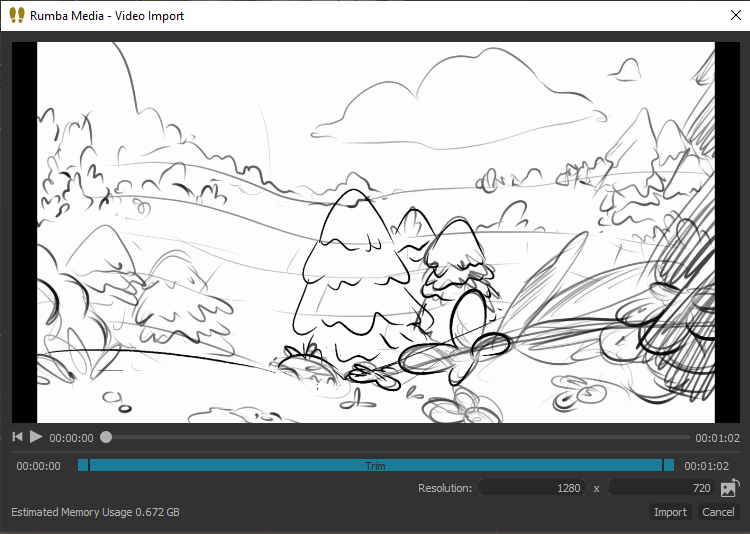Click the skip-to-start playback icon
This screenshot has width=750, height=534.
(x=17, y=436)
